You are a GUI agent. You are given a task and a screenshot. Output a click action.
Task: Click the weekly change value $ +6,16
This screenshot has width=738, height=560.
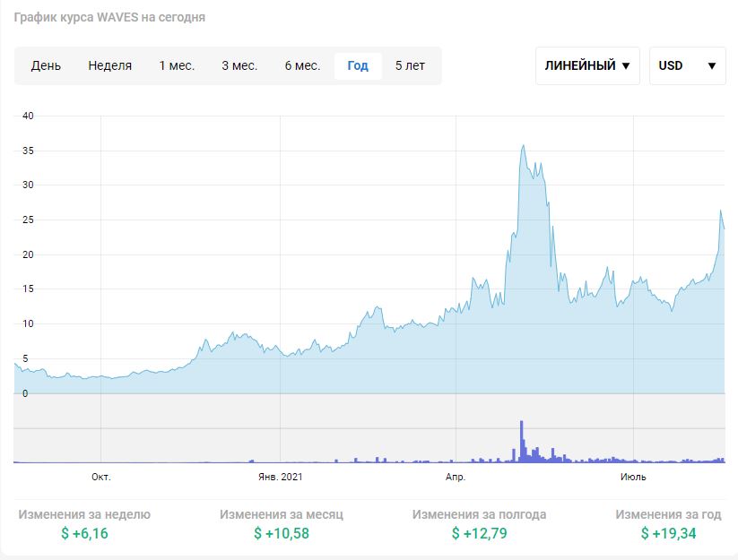[x=84, y=534]
